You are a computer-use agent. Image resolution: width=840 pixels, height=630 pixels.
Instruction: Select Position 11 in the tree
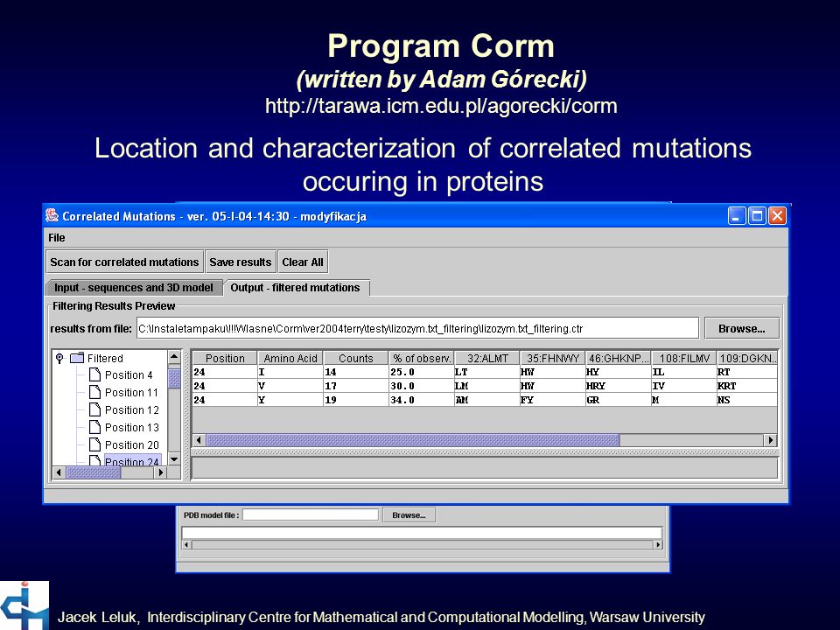(131, 393)
